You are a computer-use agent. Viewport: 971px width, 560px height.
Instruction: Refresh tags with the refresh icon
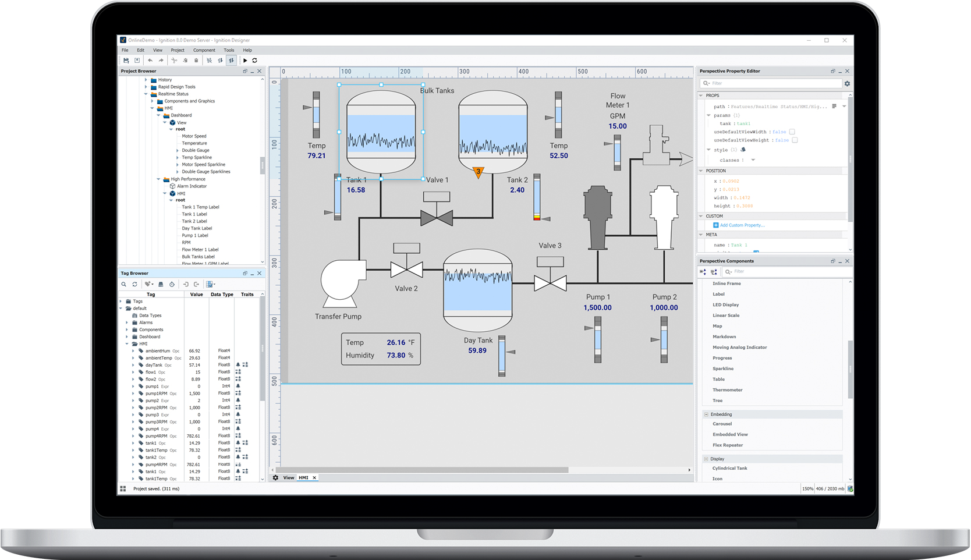click(x=134, y=285)
